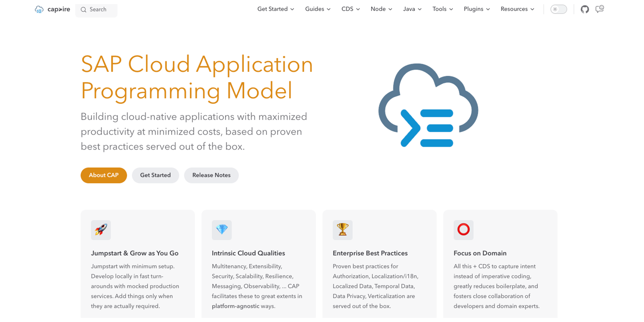Open the Resources dropdown menu
The width and height of the screenshot is (644, 322).
[517, 9]
